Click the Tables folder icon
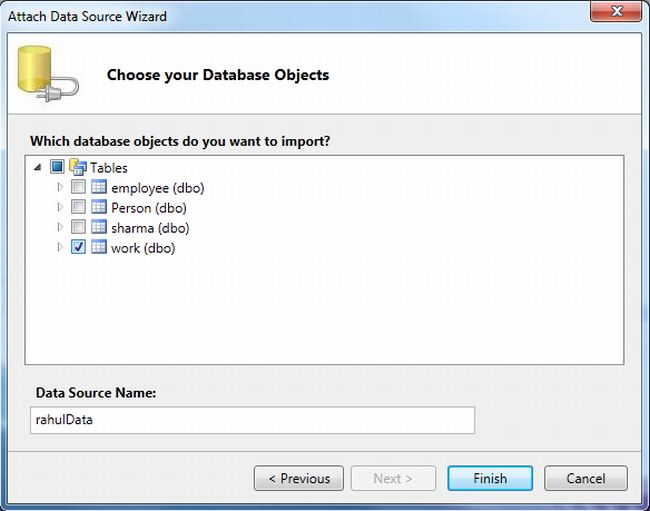The width and height of the screenshot is (650, 511). pyautogui.click(x=78, y=168)
